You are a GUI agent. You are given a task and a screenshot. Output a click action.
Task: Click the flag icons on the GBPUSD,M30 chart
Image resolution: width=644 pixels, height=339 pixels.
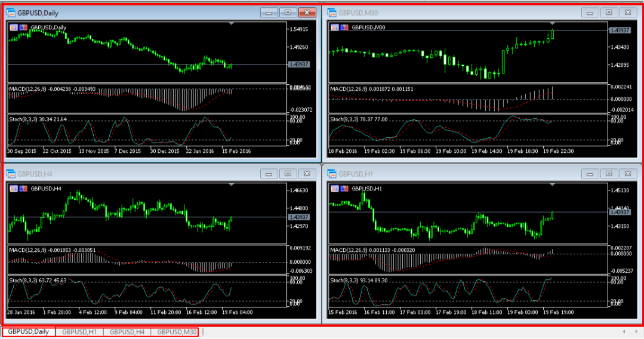[x=340, y=27]
